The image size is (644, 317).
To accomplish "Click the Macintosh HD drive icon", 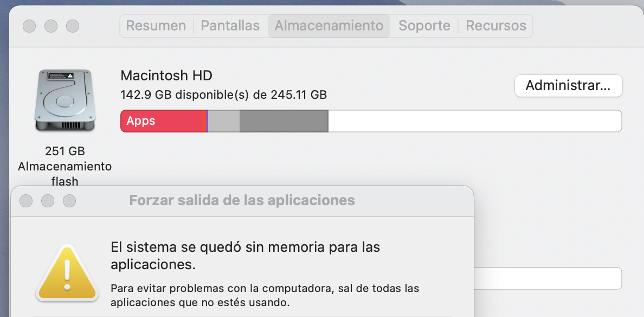I will click(x=65, y=100).
